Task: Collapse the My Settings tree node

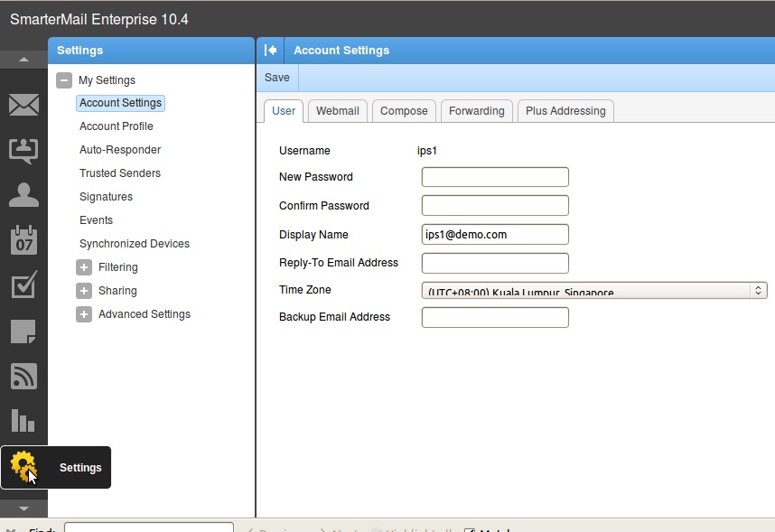Action: coord(64,80)
